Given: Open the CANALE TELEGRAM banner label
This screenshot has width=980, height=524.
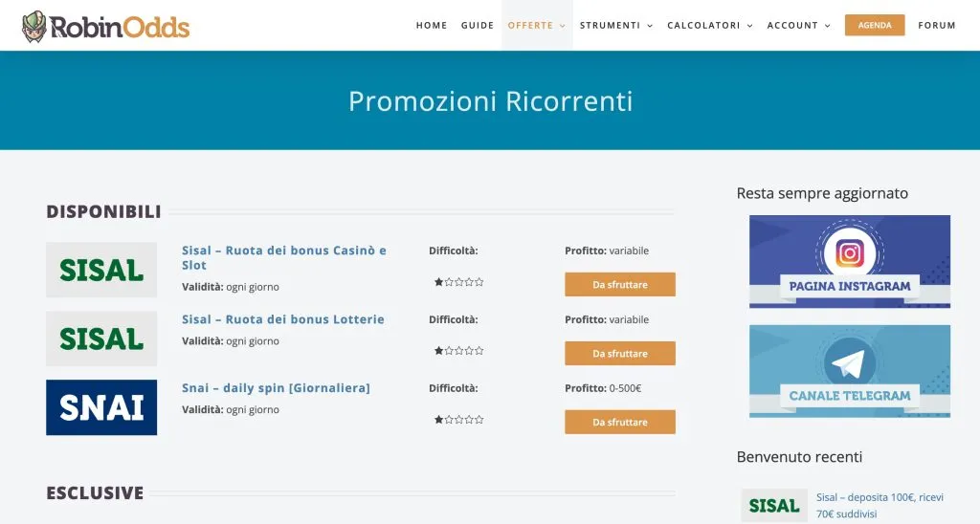Looking at the screenshot, I should (850, 396).
